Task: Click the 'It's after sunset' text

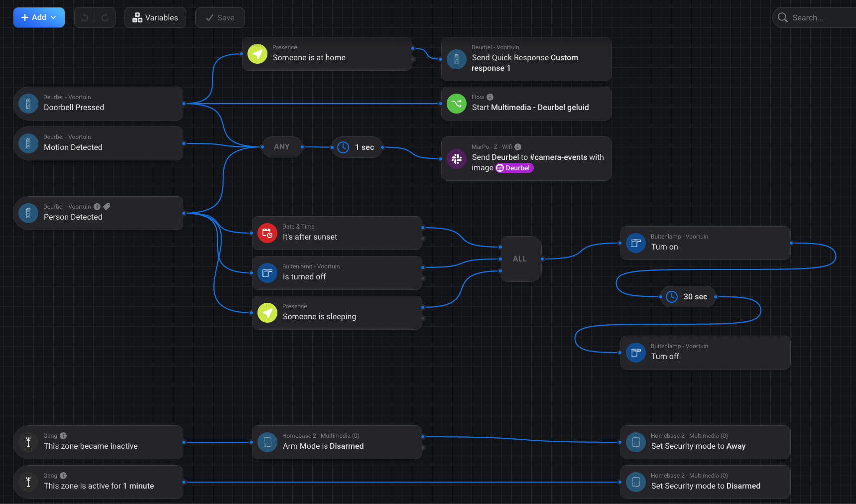Action: [x=310, y=237]
